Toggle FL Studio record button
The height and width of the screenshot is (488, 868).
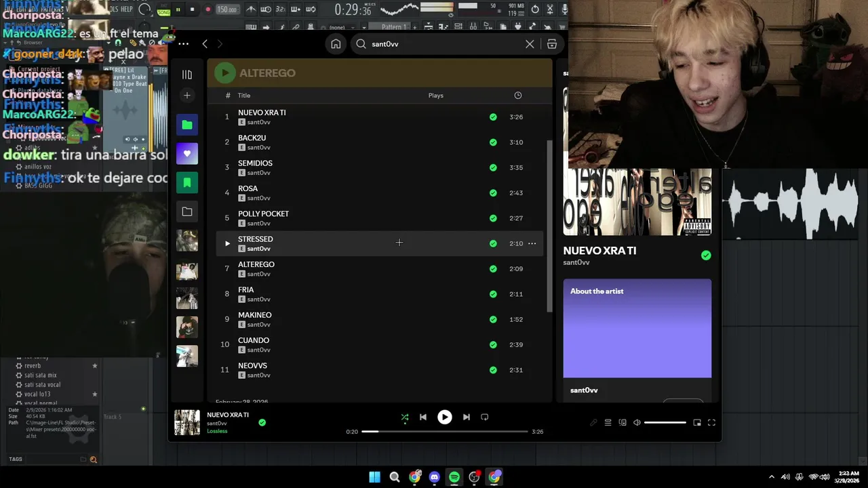(x=208, y=9)
